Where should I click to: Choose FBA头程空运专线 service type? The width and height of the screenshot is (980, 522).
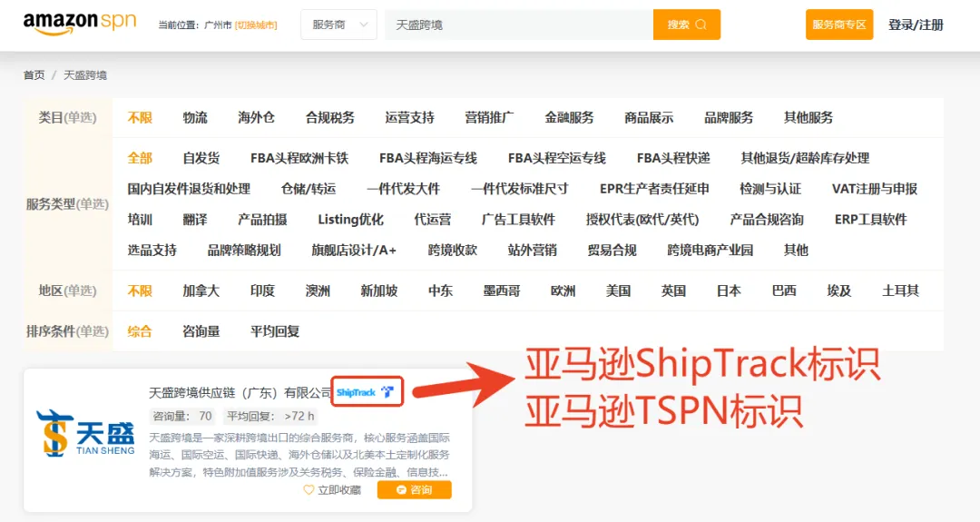click(x=557, y=158)
